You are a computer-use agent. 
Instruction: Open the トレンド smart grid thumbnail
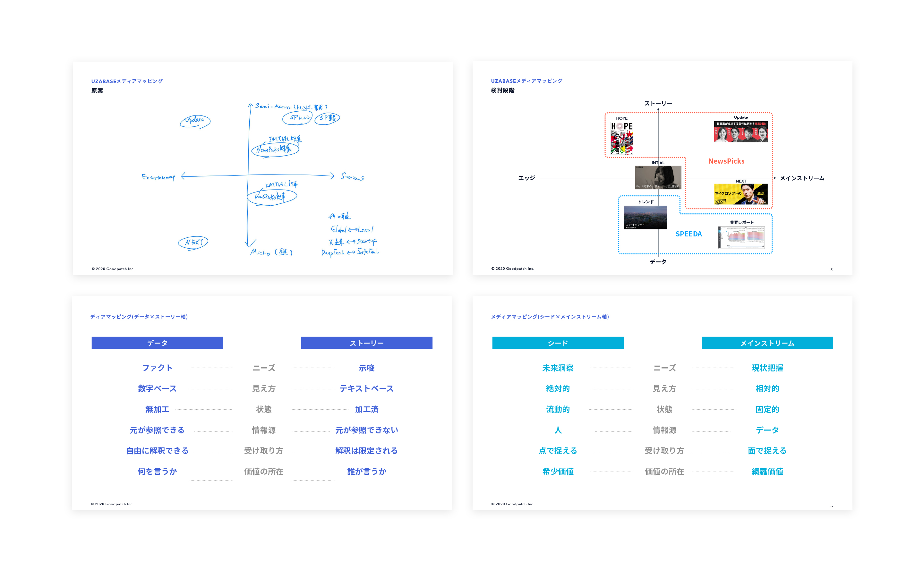click(x=645, y=217)
